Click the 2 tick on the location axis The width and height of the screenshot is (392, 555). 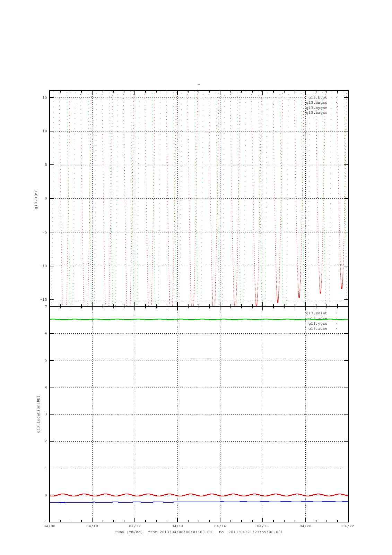tap(46, 441)
